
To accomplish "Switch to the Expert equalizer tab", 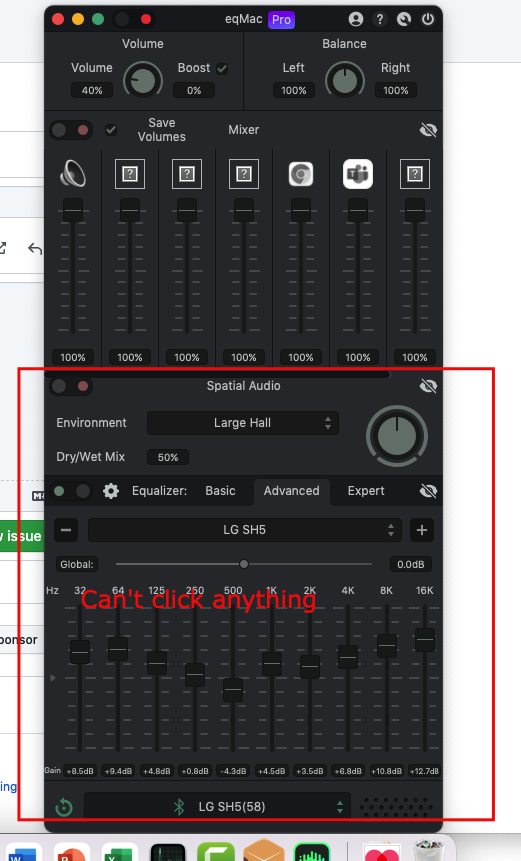I will 366,491.
